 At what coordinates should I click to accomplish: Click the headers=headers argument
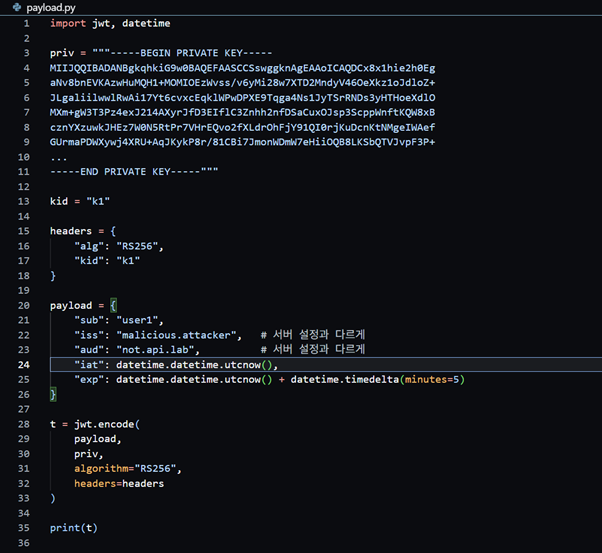click(x=118, y=484)
